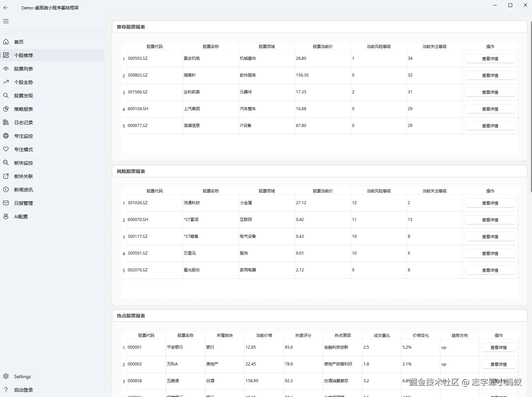This screenshot has width=532, height=397.
Task: Click the 股票当前价 header in 风险股票报表
Action: coord(322,191)
